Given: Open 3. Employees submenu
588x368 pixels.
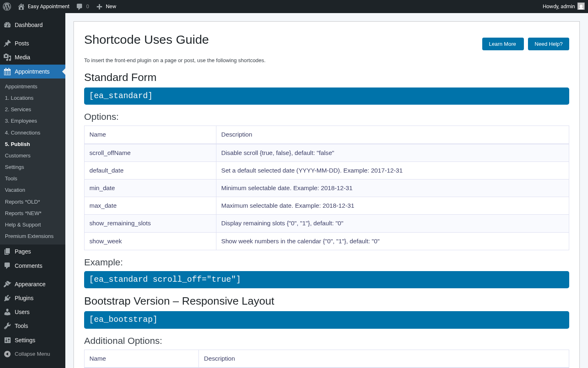Looking at the screenshot, I should click(21, 121).
